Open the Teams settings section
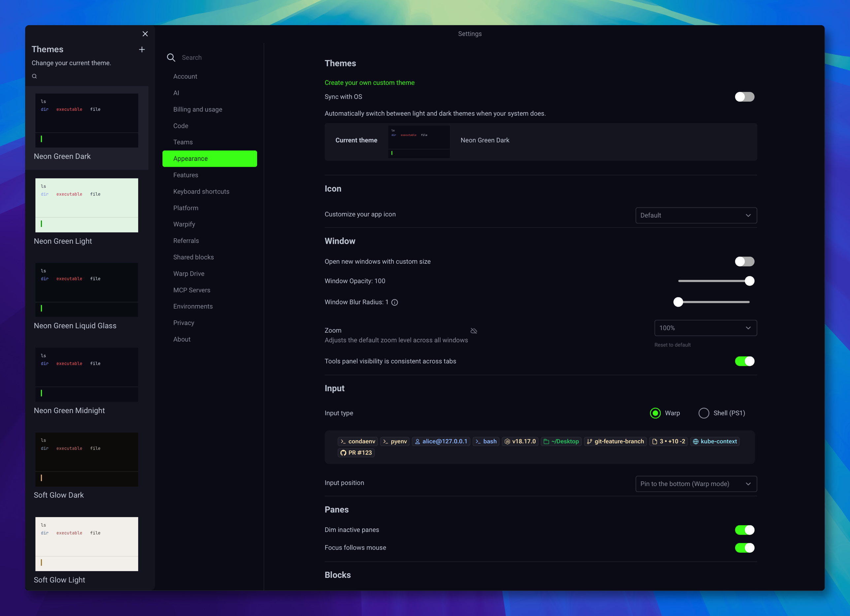Screen dimensions: 850x616 210,142
